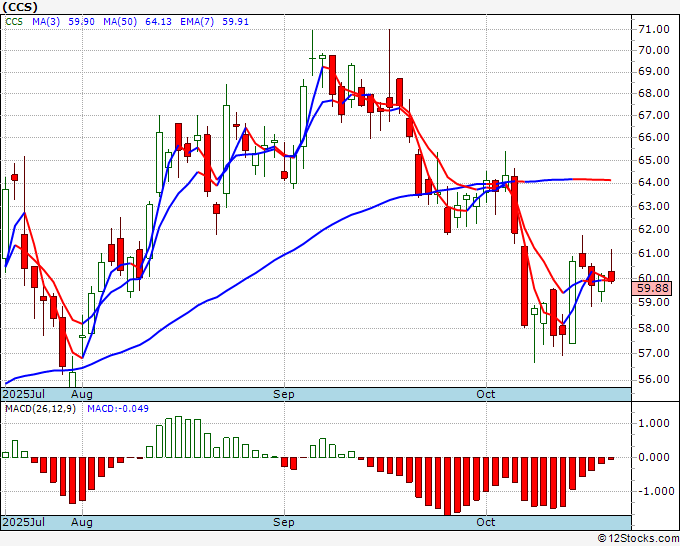This screenshot has height=546, width=680.
Task: Click the 63.00 price axis label
Action: [x=654, y=206]
